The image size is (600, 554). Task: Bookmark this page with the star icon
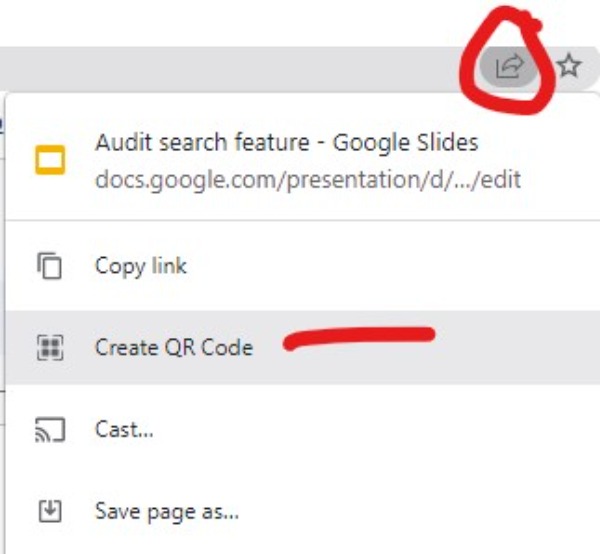[569, 67]
